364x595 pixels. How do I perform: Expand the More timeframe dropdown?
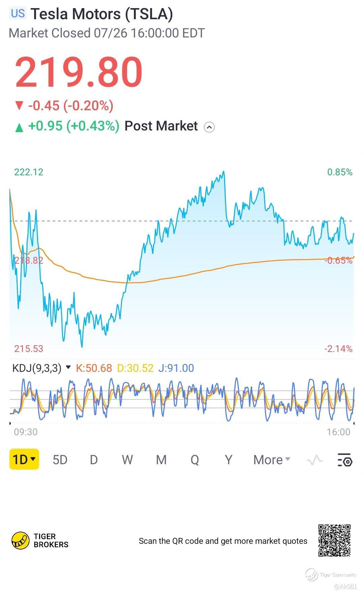272,460
